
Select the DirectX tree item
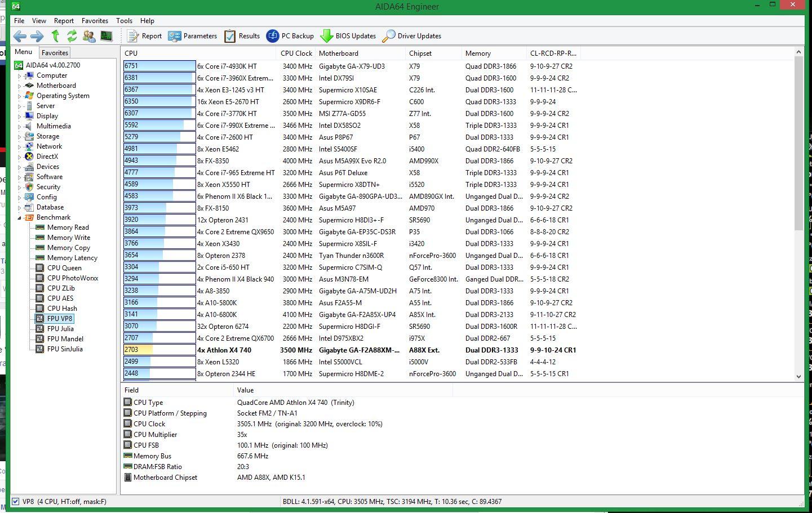click(x=47, y=157)
